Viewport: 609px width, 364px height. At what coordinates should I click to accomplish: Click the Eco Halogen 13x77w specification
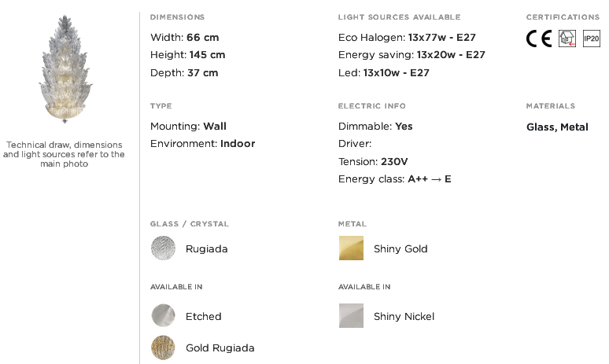[x=407, y=37]
